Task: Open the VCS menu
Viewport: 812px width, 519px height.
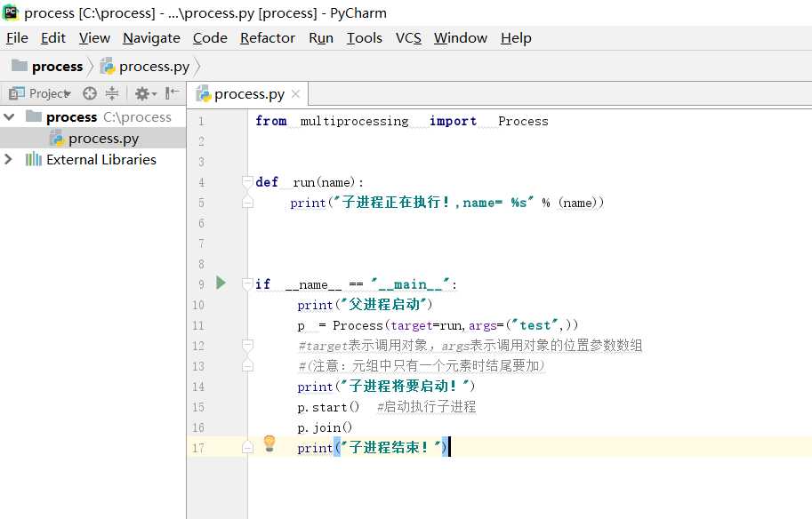Action: 408,38
